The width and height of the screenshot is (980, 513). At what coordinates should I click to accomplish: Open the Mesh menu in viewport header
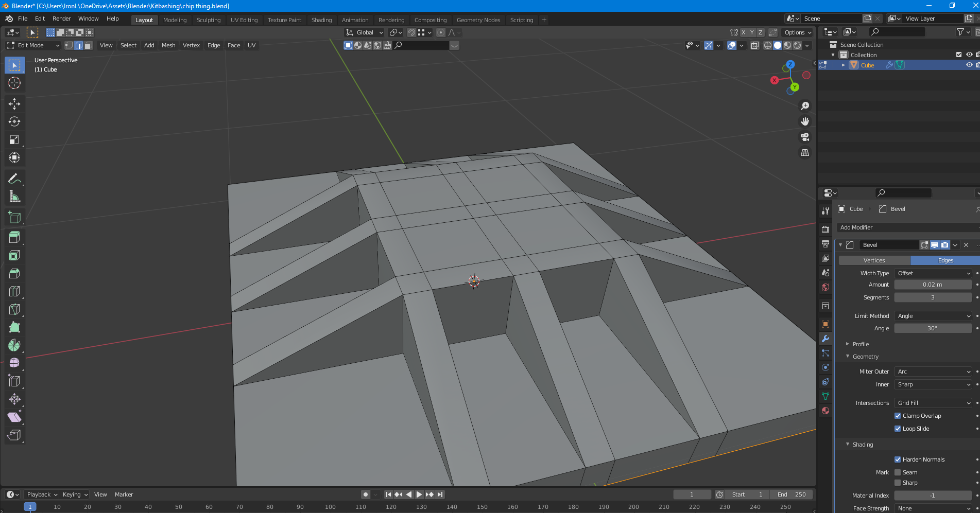coord(168,45)
